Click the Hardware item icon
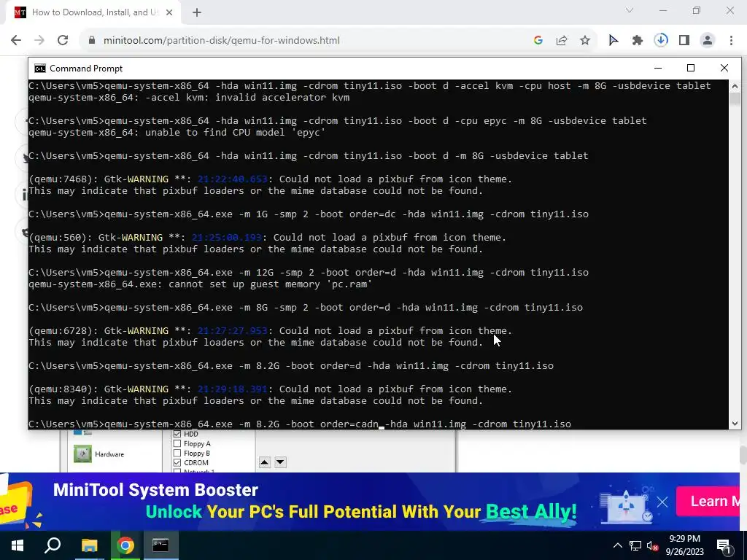Screen dimensions: 747x560 tap(82, 454)
